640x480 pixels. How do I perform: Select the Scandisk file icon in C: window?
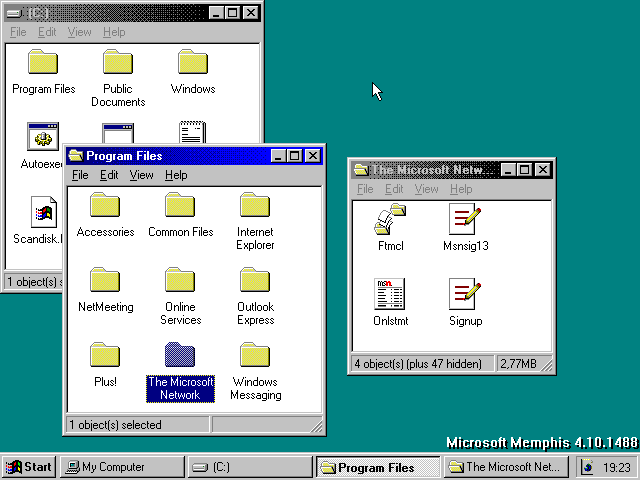point(44,212)
